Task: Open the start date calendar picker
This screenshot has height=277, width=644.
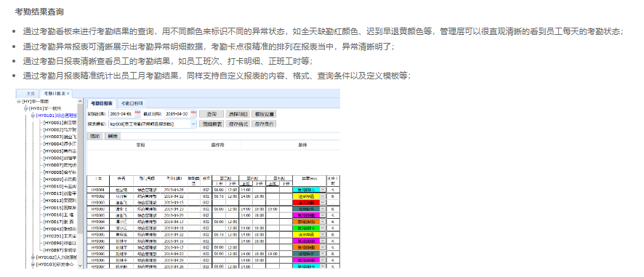Action: pyautogui.click(x=137, y=114)
